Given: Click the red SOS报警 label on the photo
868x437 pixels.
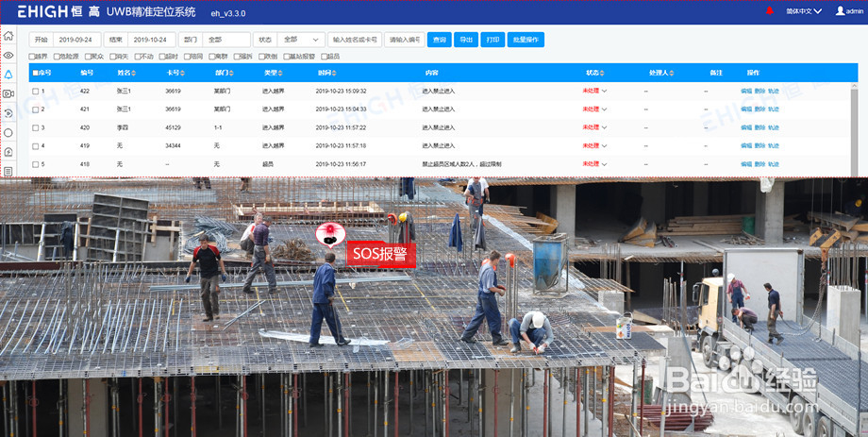Looking at the screenshot, I should tap(381, 255).
